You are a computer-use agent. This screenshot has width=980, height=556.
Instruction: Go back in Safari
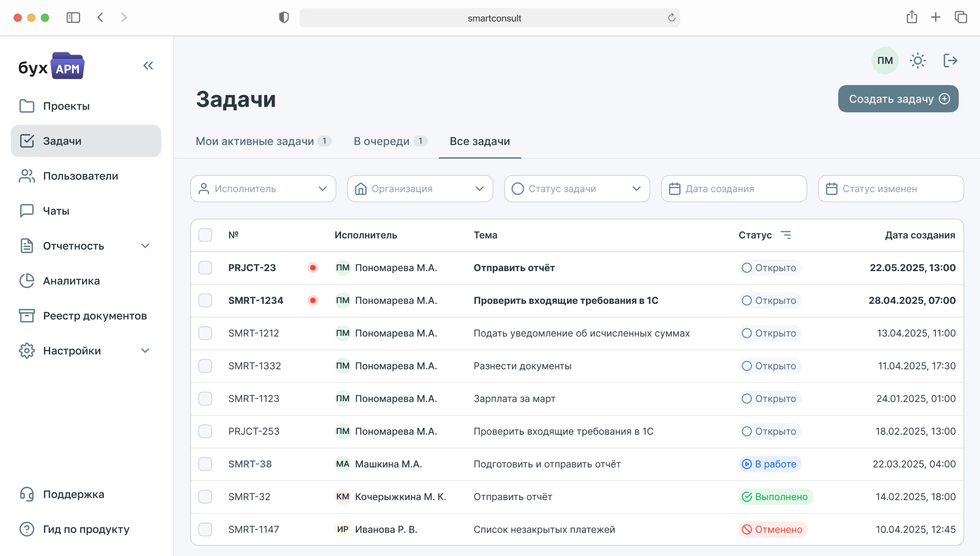(x=100, y=18)
